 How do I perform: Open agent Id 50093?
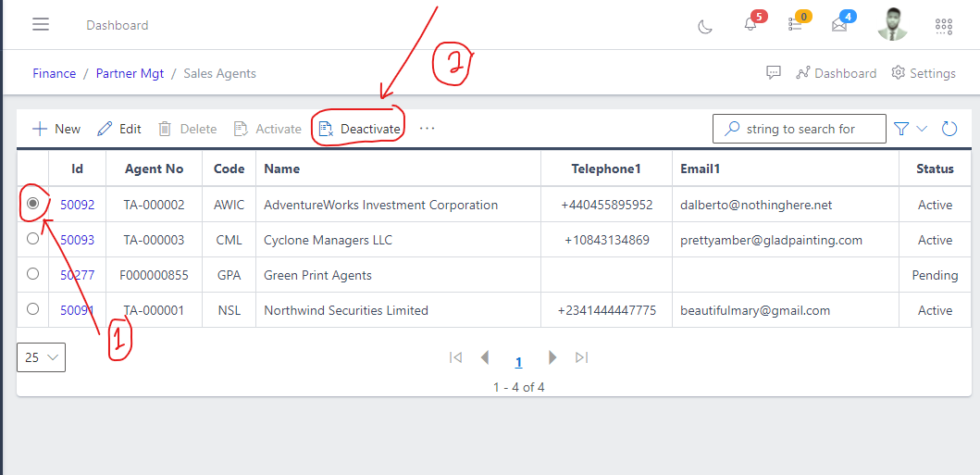(78, 240)
